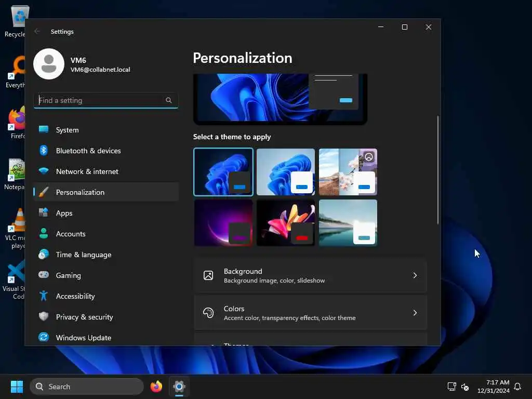Click the Background picture icon

tap(208, 275)
